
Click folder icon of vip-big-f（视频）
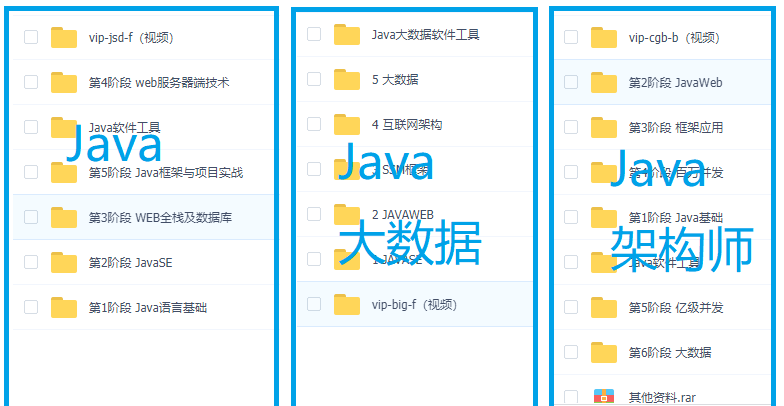point(347,304)
